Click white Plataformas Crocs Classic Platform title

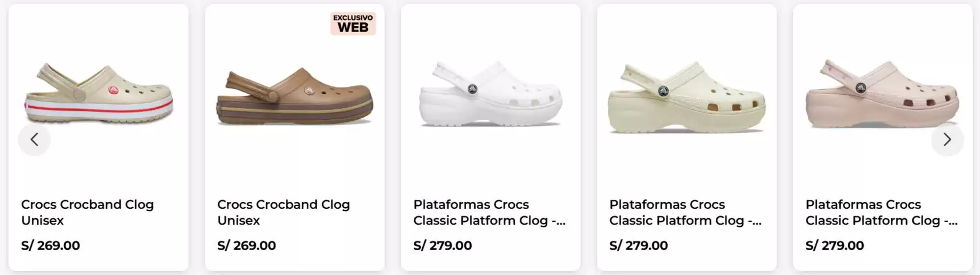coord(489,212)
